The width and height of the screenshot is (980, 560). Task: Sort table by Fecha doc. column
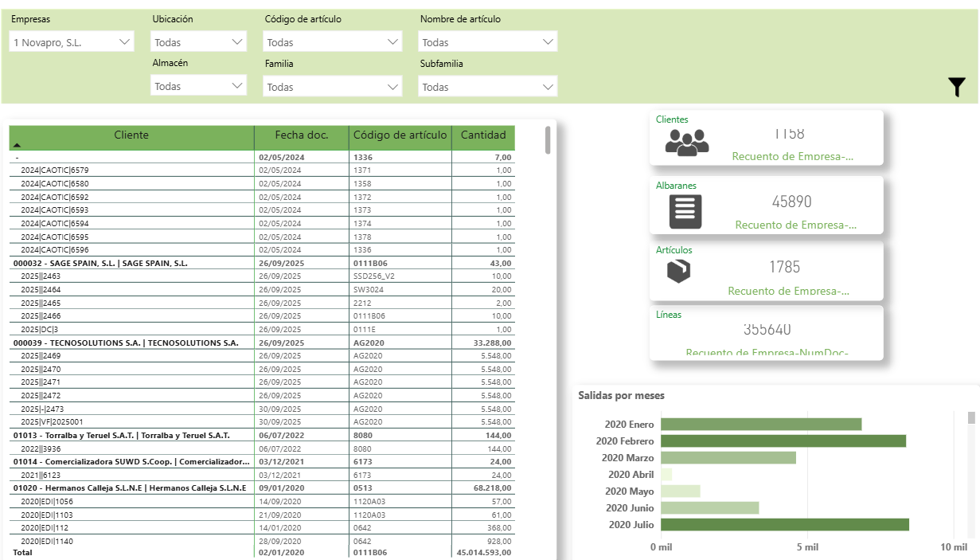(x=301, y=135)
